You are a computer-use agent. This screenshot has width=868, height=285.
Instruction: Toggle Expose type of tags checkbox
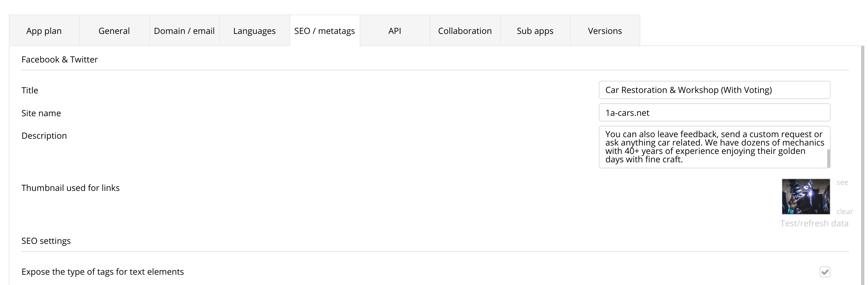[x=825, y=272]
